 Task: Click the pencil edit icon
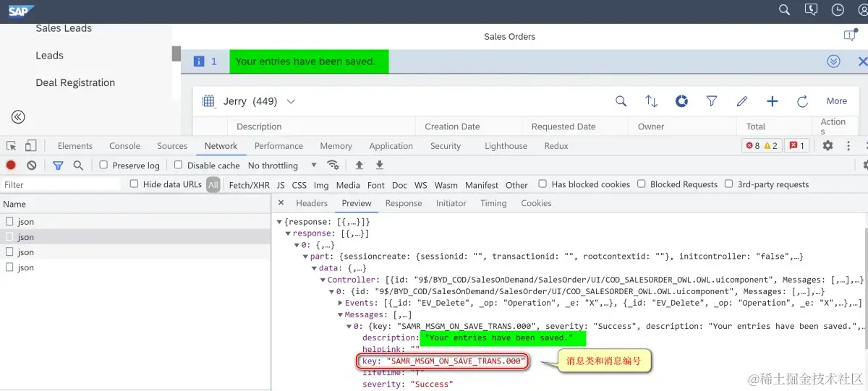(x=741, y=101)
